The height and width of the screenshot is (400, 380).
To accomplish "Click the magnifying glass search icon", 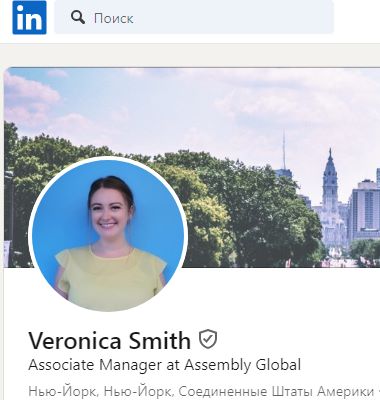I will coord(78,17).
